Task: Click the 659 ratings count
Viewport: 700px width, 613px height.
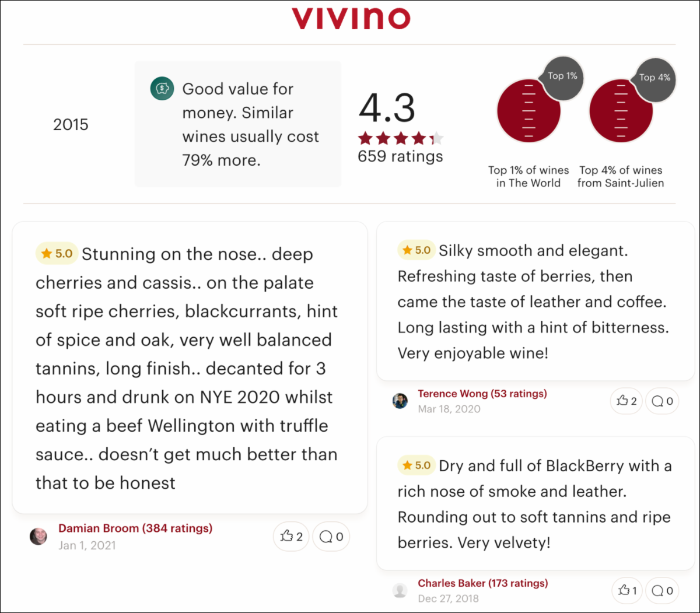Action: tap(400, 156)
